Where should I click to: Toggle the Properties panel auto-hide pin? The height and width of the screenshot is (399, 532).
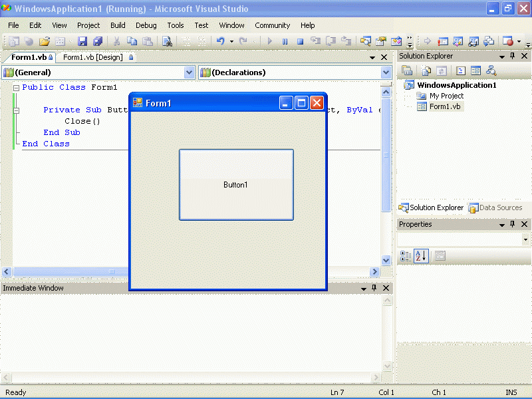pyautogui.click(x=513, y=224)
